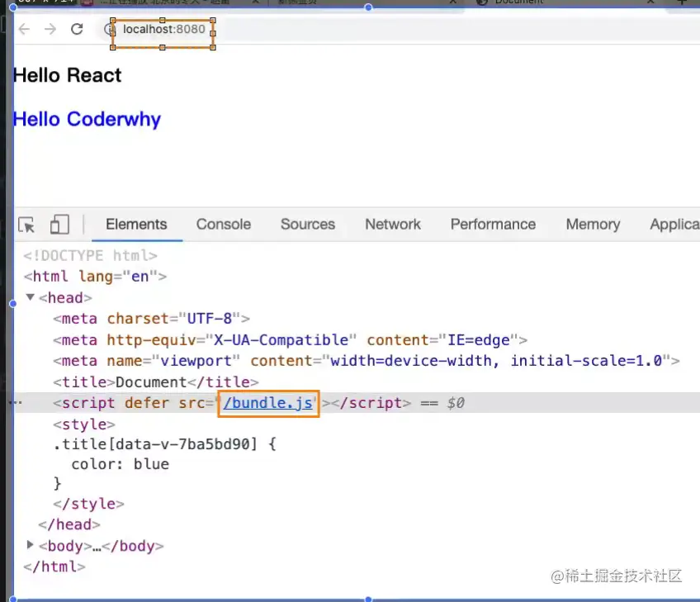Activate the inspect element picker icon
700x602 pixels.
pos(26,225)
